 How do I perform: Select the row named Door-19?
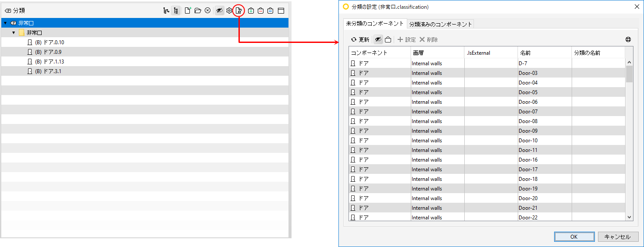[487, 189]
